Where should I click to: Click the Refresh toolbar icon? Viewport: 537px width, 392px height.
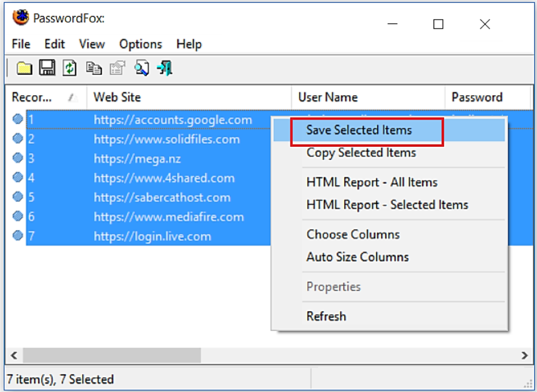pos(70,68)
